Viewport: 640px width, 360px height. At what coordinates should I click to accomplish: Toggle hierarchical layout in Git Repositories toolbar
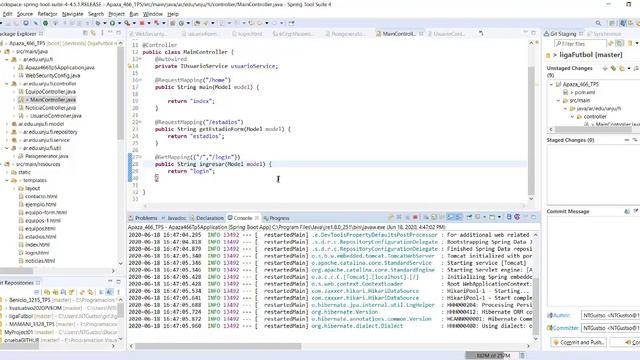click(x=109, y=292)
